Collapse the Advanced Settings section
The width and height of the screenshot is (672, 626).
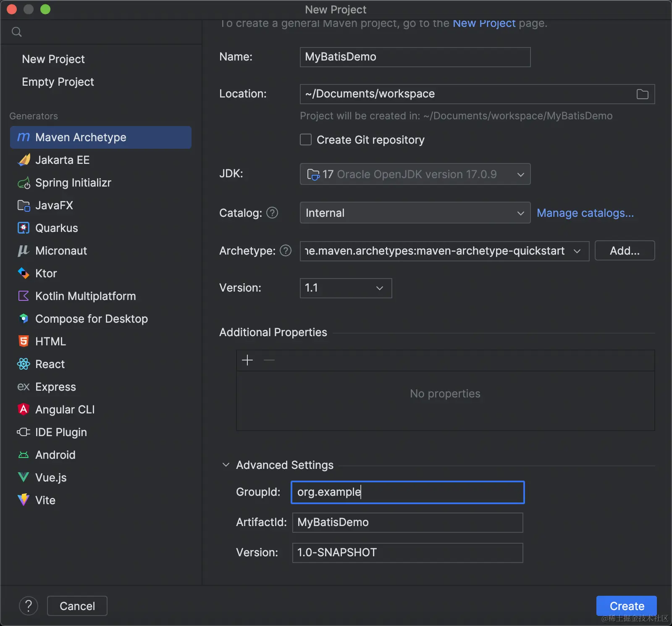[226, 465]
